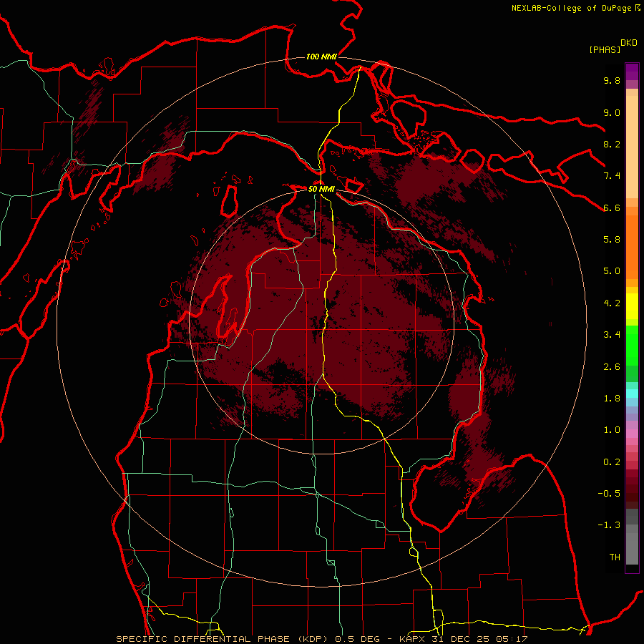Click the 2.6 value on color scale
The image size is (644, 644).
click(612, 366)
